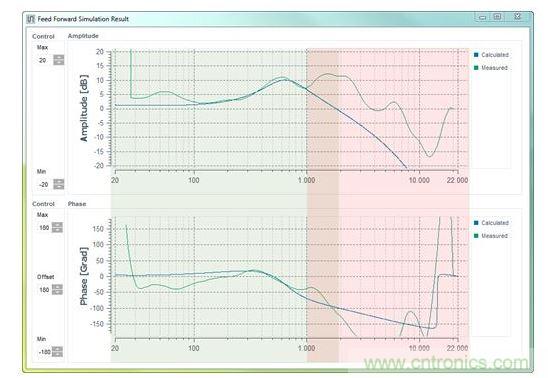Select the Amplitude Max field showing 20

(43, 60)
